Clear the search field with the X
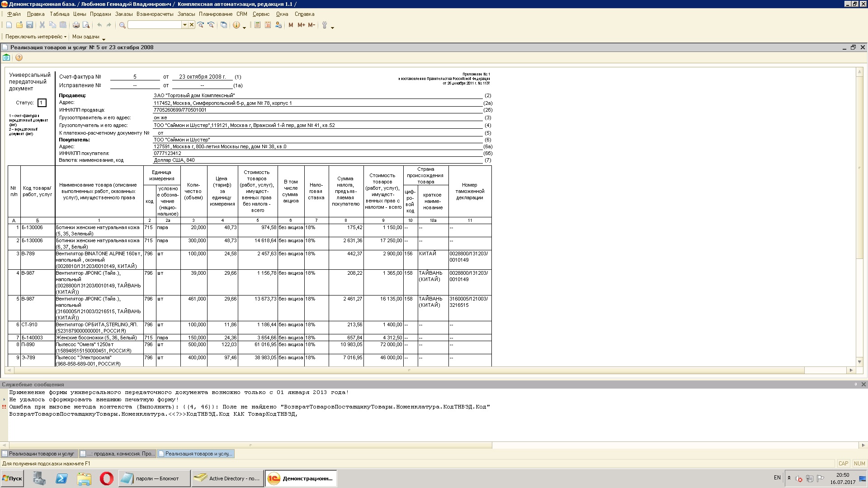The image size is (868, 488). point(192,25)
